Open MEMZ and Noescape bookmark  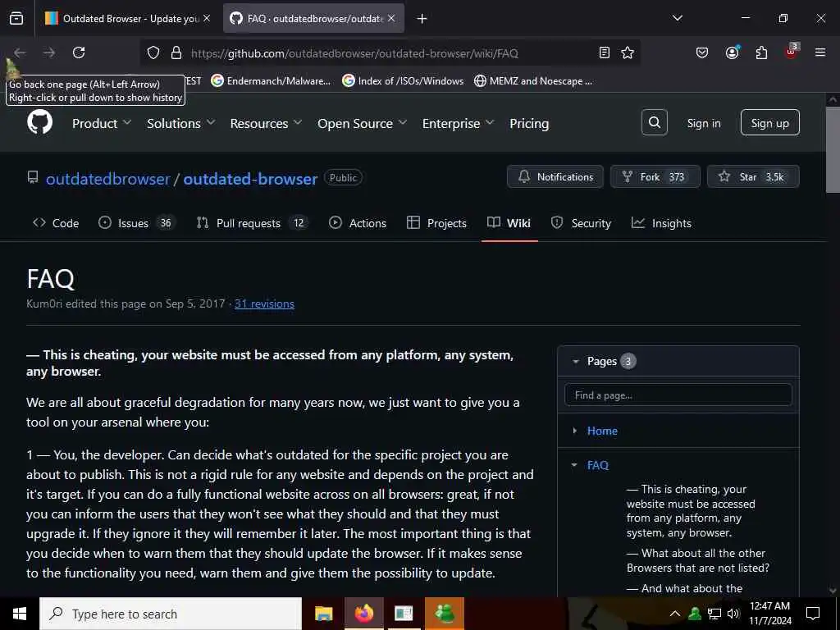(533, 81)
